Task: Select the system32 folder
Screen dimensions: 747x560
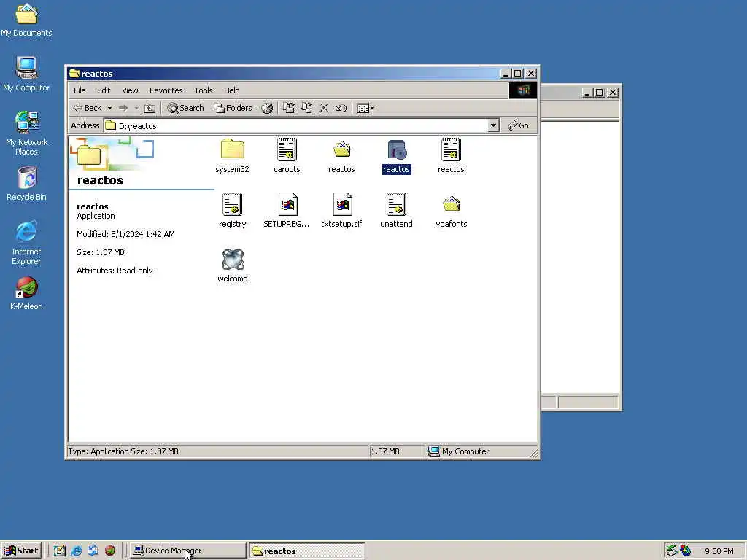Action: 233,156
